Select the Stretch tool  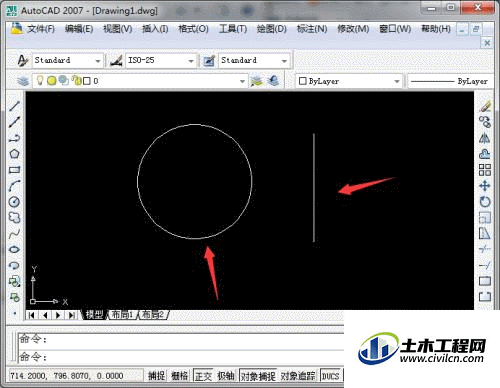click(x=485, y=234)
